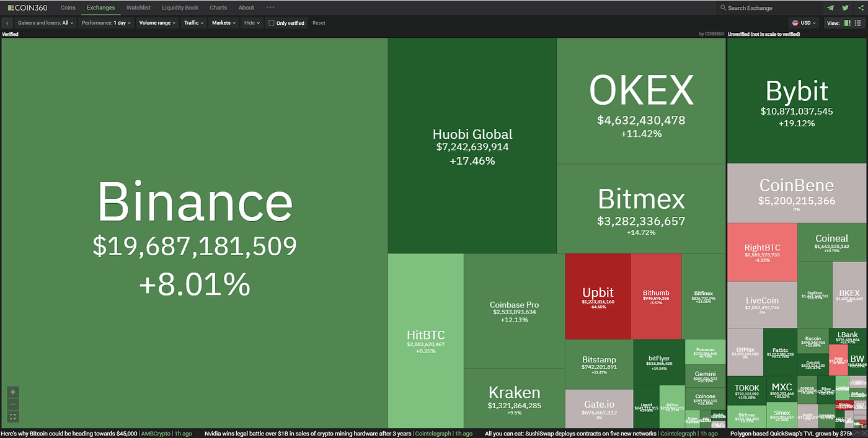Viewport: 868px width, 438px height.
Task: Select the Simex tile
Action: tap(782, 416)
